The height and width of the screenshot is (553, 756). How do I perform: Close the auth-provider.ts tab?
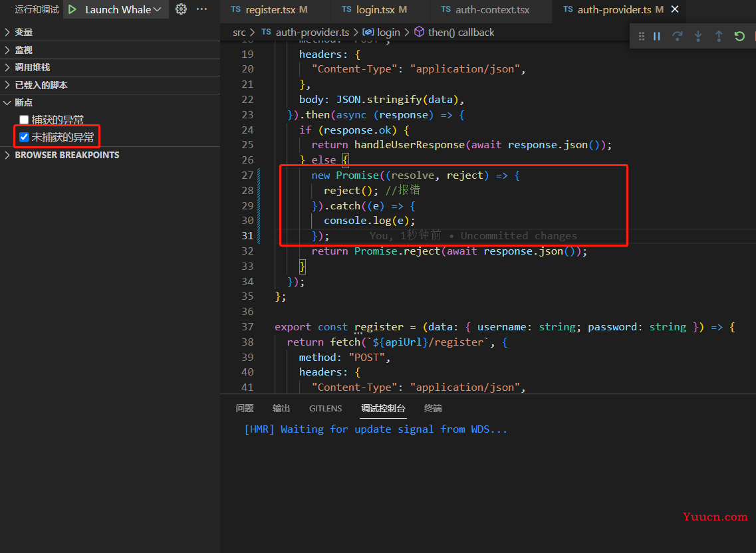tap(675, 9)
